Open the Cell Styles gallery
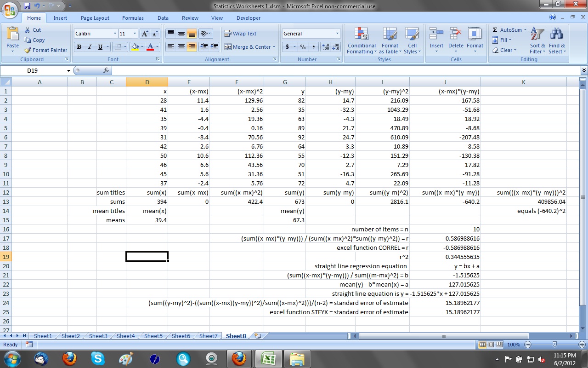 tap(412, 40)
